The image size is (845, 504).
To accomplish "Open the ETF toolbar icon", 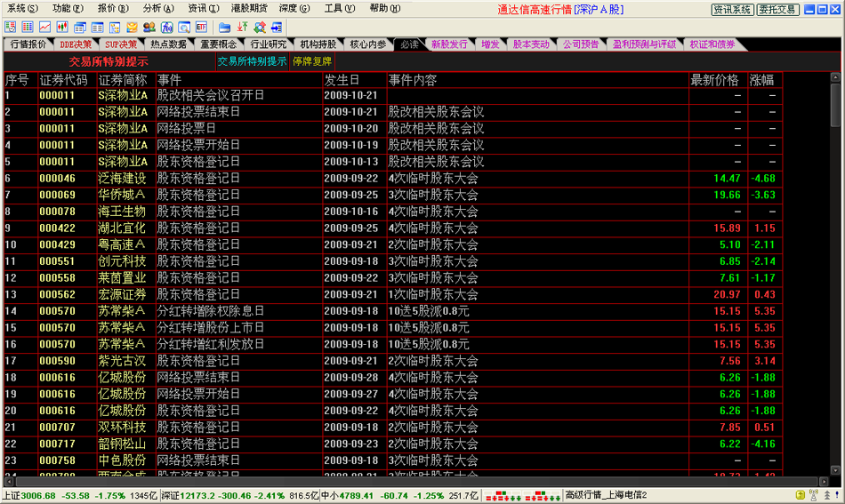I will (201, 27).
